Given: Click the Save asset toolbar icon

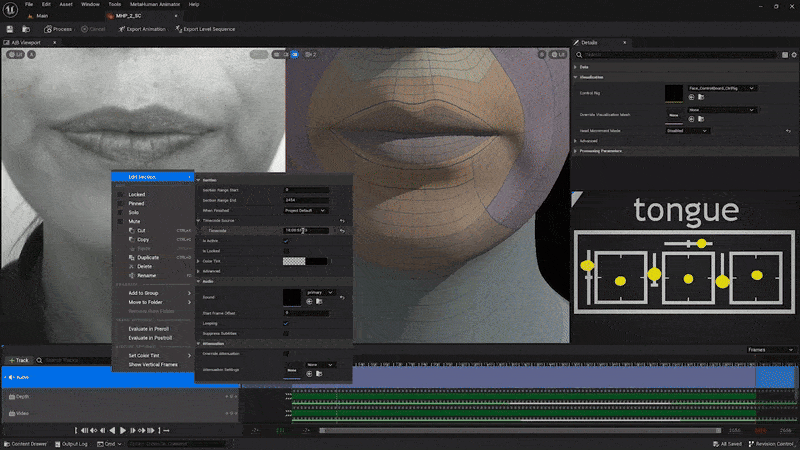Looking at the screenshot, I should point(10,29).
